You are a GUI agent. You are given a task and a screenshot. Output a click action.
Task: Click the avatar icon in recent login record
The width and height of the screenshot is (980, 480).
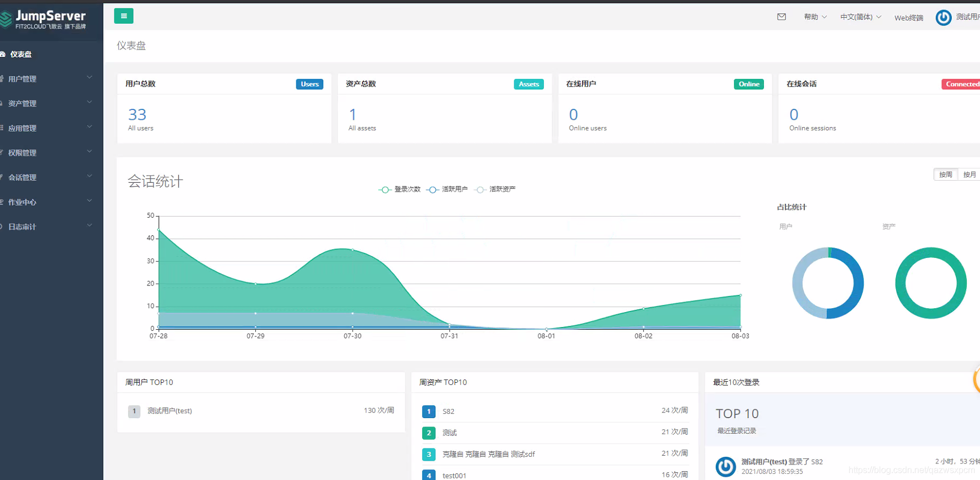click(x=726, y=466)
